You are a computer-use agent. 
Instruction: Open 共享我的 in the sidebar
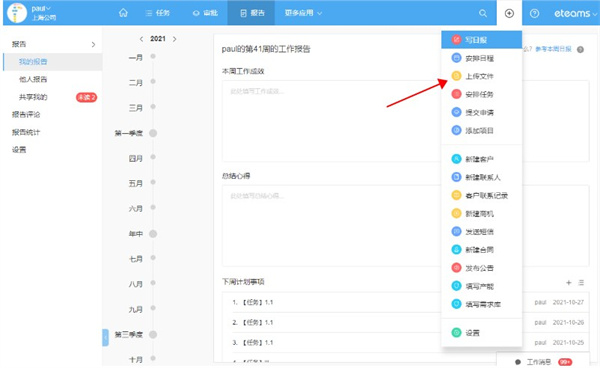pyautogui.click(x=33, y=97)
